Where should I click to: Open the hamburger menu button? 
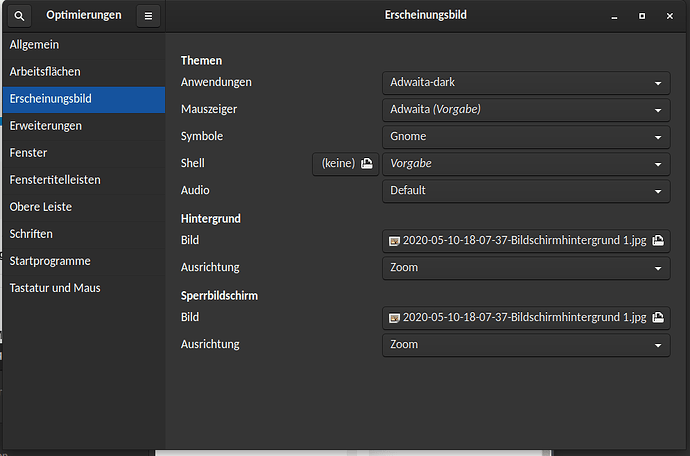pos(148,15)
